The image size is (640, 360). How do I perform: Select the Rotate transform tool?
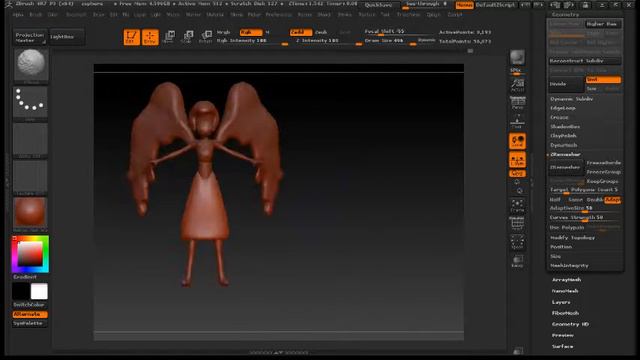[206, 37]
